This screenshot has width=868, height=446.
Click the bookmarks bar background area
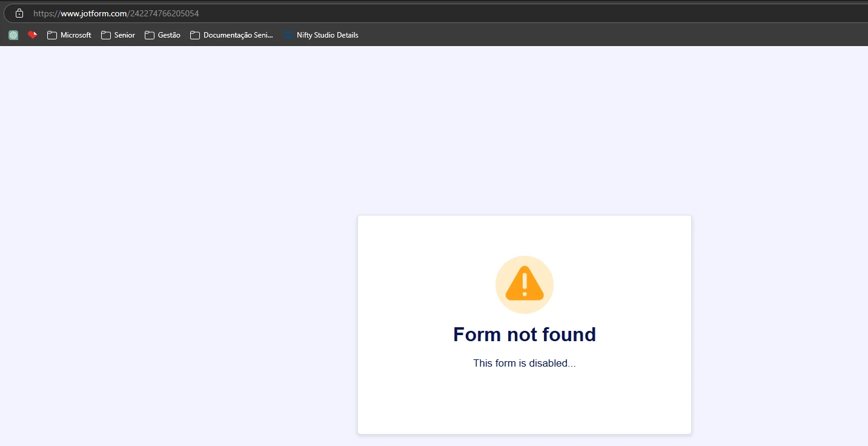click(x=545, y=35)
